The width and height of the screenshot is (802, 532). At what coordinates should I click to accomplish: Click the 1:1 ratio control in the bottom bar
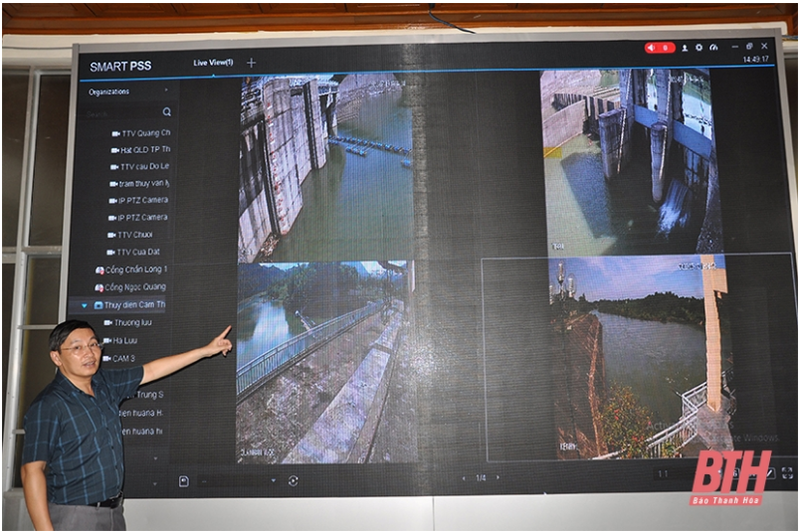pyautogui.click(x=663, y=474)
